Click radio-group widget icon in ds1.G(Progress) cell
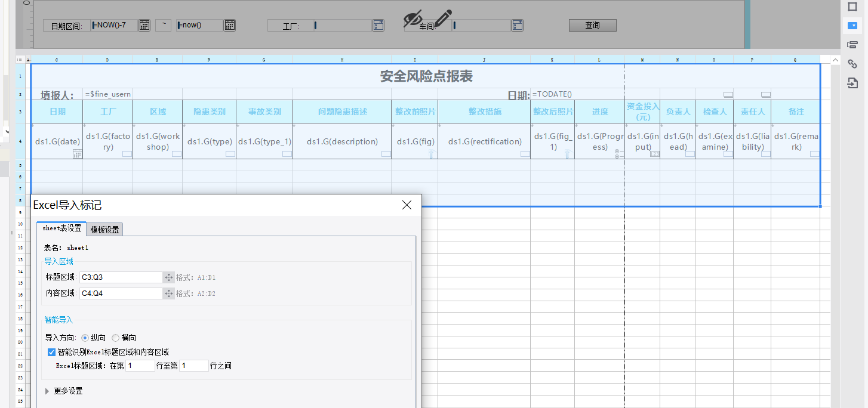This screenshot has width=868, height=408. click(619, 154)
